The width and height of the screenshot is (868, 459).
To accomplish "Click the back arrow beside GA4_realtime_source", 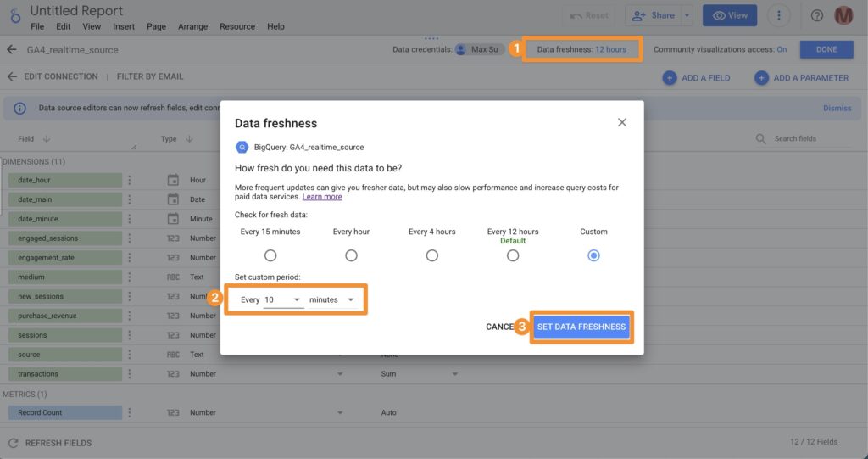I will tap(12, 50).
